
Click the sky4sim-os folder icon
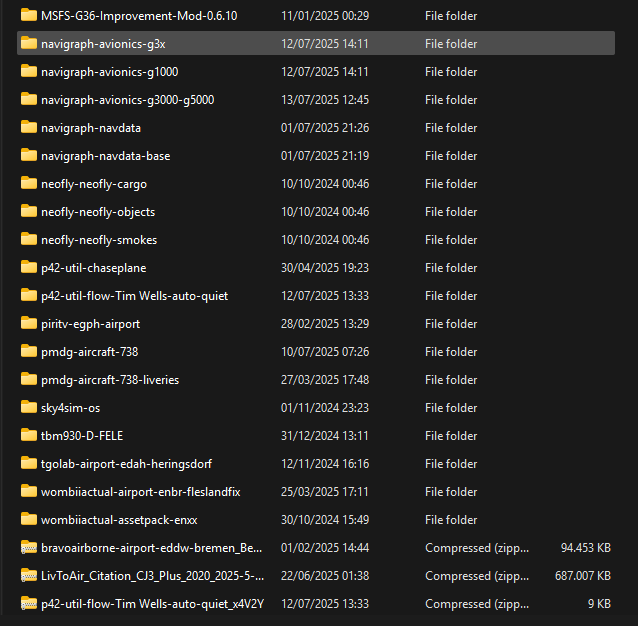pos(28,407)
